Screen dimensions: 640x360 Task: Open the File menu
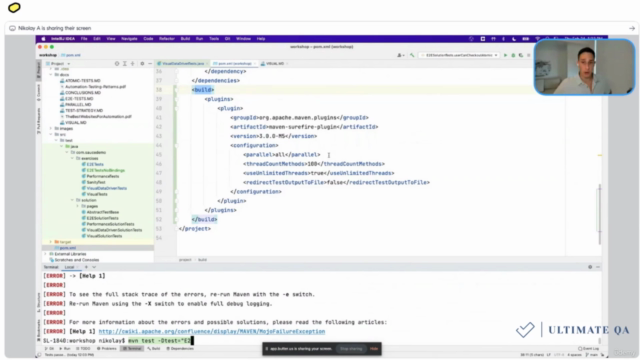(84, 39)
